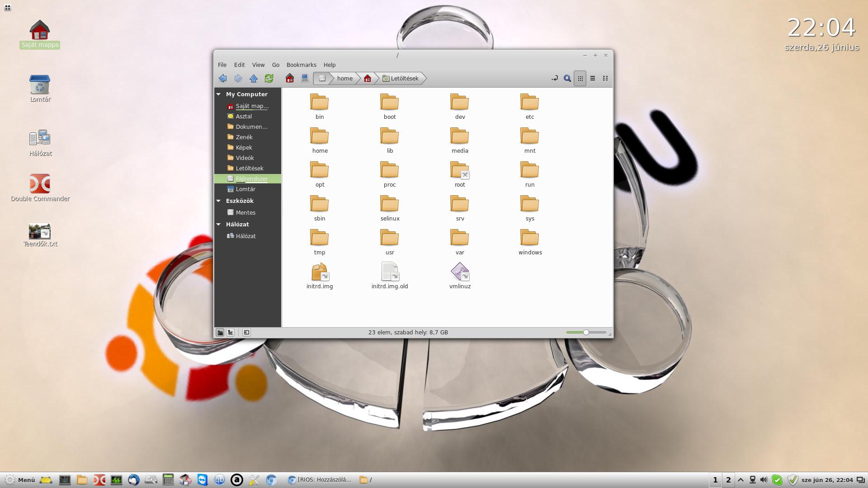Select the initrd.img.old file
Screen dimensions: 868x488
pos(390,276)
